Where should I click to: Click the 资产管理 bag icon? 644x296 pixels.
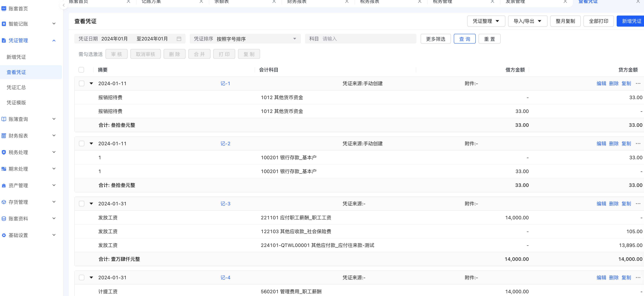(4, 185)
